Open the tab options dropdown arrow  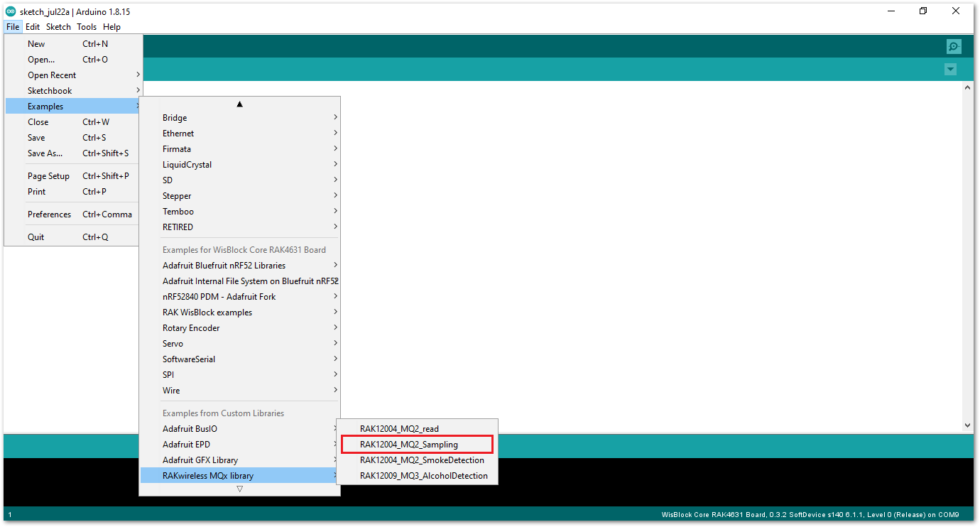[950, 69]
